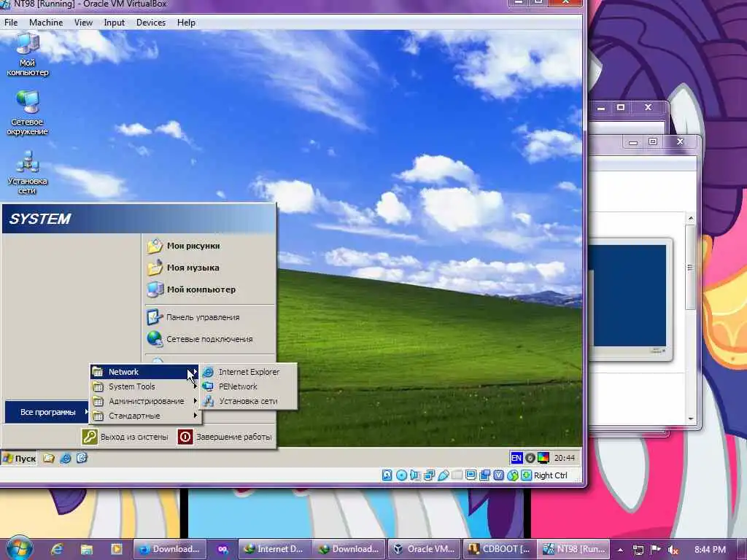Open Моя музыка in start menu

(209, 268)
